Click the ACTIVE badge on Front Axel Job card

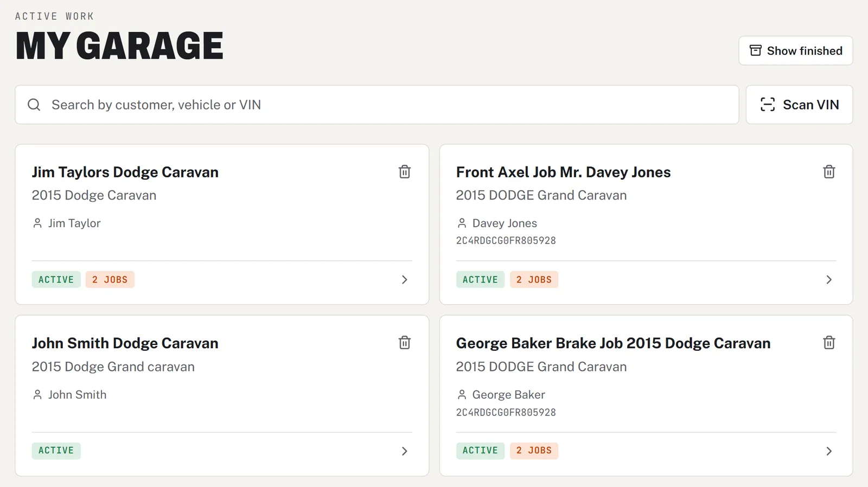[x=480, y=279]
